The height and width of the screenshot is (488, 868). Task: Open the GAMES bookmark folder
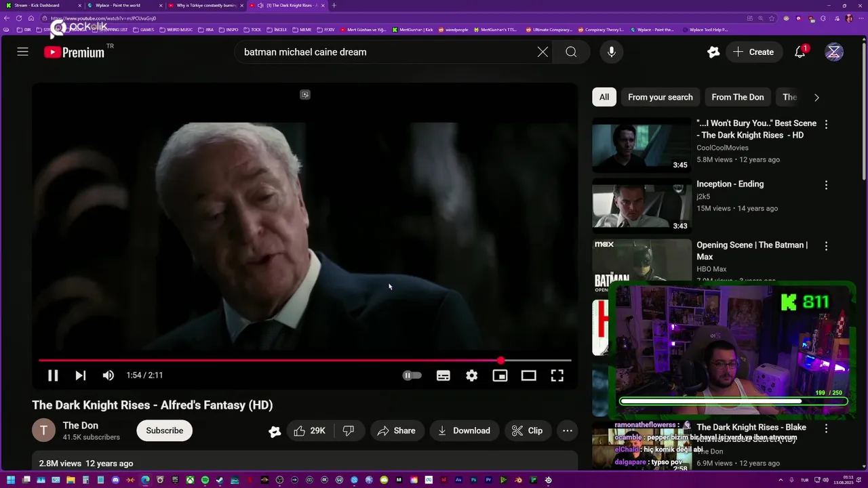tap(144, 30)
